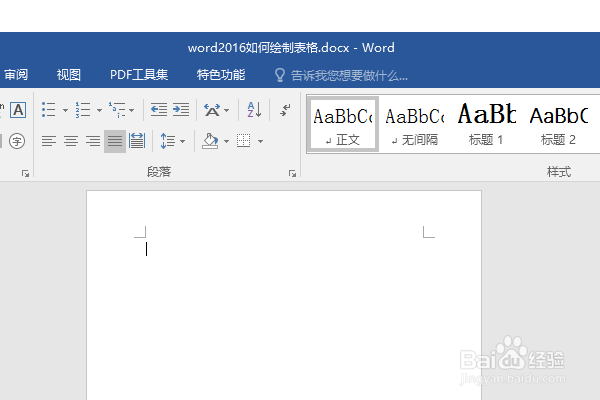Open Line Spacing dropdown arrow
The image size is (600, 400).
(183, 141)
